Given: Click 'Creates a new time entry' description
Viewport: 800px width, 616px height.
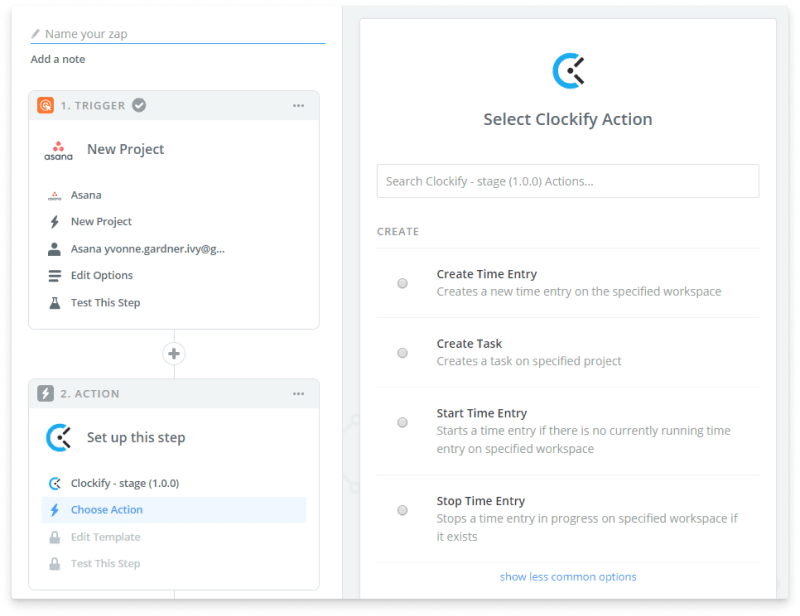Looking at the screenshot, I should coord(579,291).
